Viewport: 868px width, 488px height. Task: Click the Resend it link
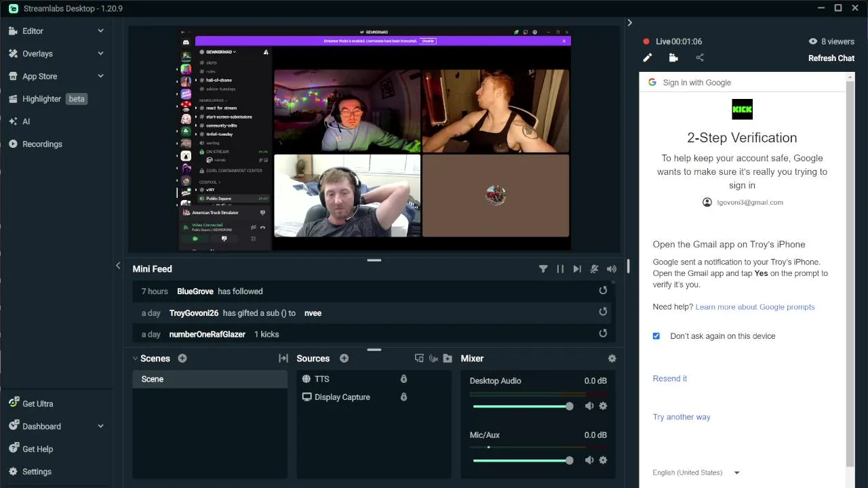(x=669, y=379)
